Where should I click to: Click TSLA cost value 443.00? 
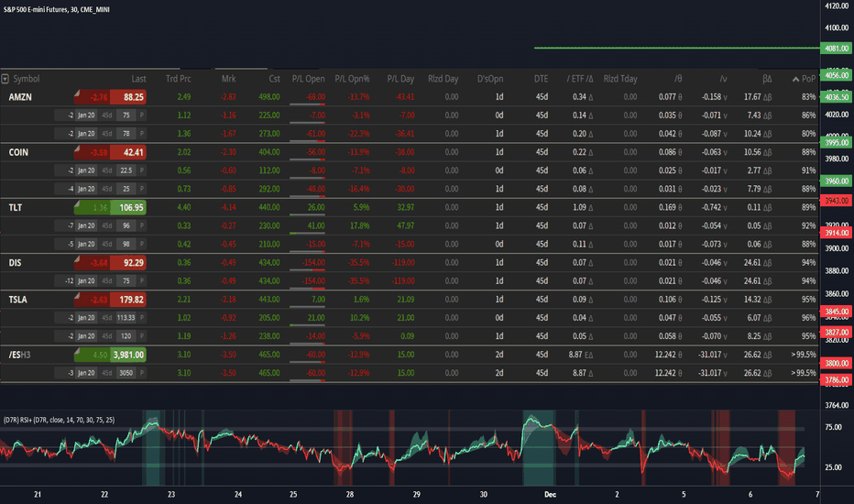[269, 300]
